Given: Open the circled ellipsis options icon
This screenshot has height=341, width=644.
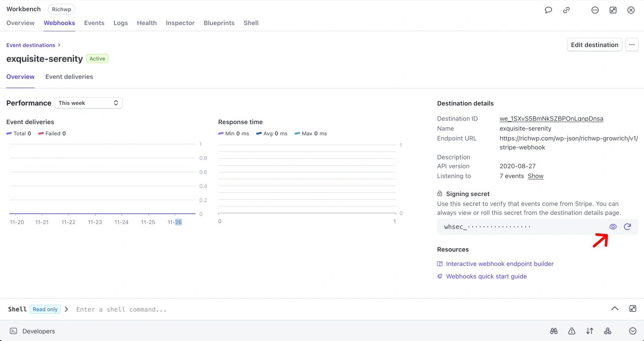Looking at the screenshot, I should [x=595, y=10].
